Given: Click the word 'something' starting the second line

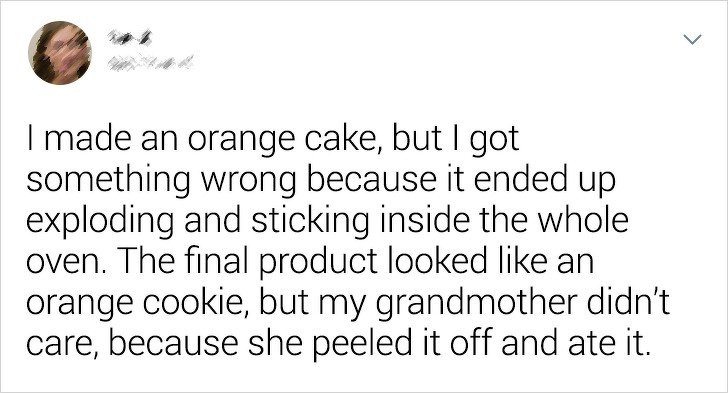Looking at the screenshot, I should [x=109, y=181].
